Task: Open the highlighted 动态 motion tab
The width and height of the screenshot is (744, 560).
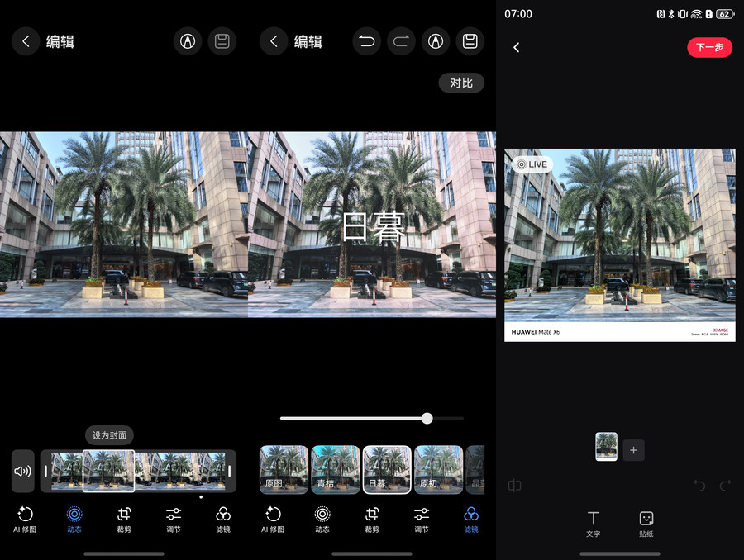Action: (74, 519)
